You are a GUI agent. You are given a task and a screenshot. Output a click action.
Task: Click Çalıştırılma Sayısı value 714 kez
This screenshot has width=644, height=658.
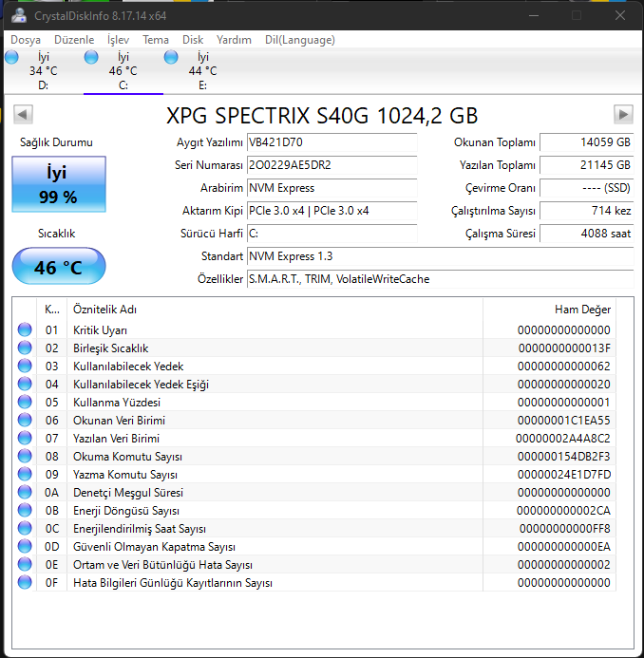[586, 210]
